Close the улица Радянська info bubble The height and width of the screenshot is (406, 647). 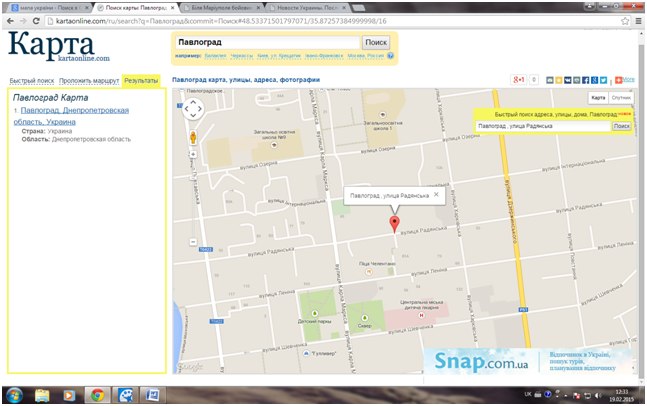click(x=436, y=195)
